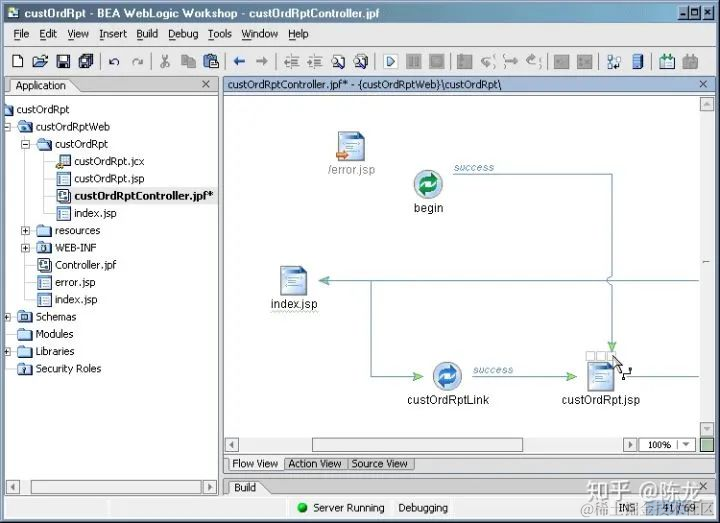
Task: Click the Save All toolbar icon
Action: [x=86, y=61]
